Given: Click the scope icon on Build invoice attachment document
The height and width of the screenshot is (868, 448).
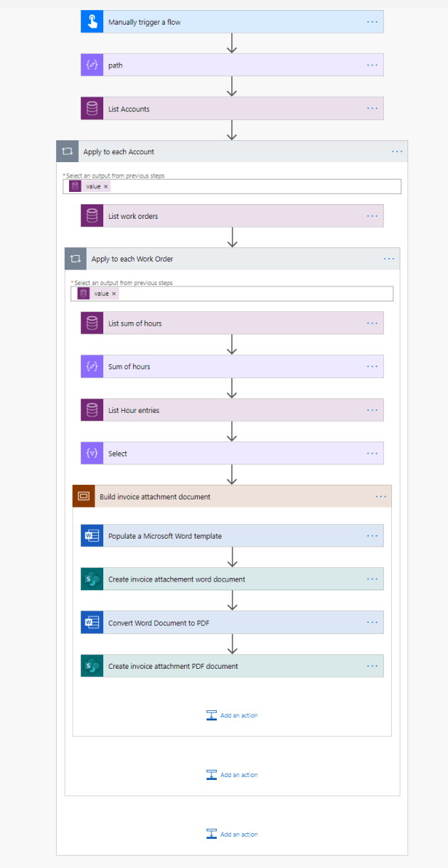Looking at the screenshot, I should (x=84, y=496).
